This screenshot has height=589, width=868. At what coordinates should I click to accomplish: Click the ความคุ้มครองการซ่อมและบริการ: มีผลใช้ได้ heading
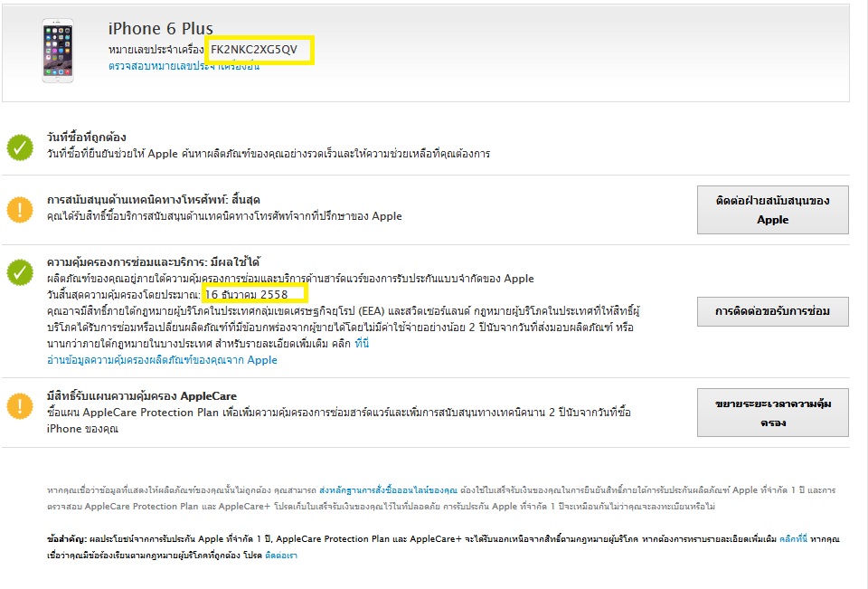(x=154, y=261)
